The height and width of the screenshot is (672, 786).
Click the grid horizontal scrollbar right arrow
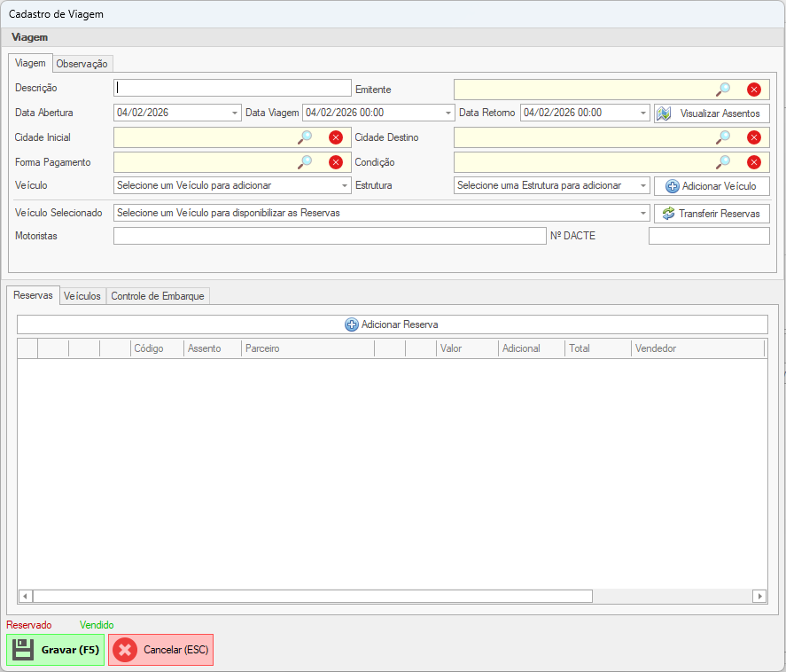(x=759, y=597)
